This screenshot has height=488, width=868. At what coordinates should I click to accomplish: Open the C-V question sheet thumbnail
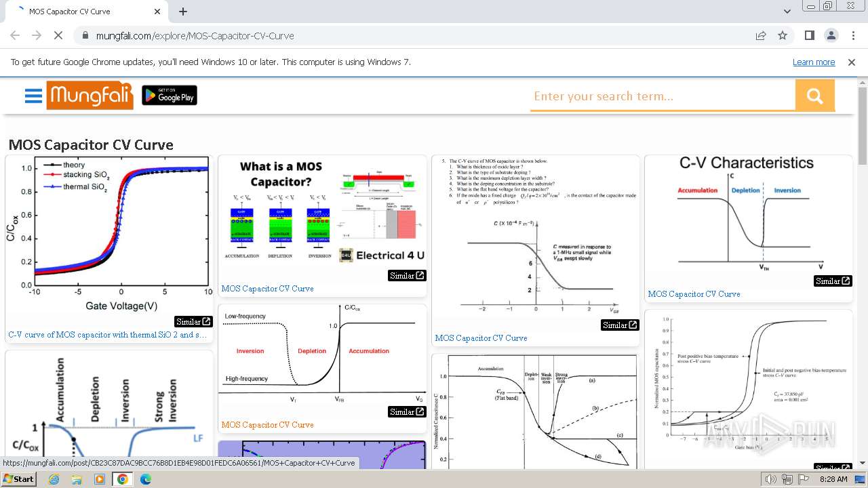[x=536, y=237]
